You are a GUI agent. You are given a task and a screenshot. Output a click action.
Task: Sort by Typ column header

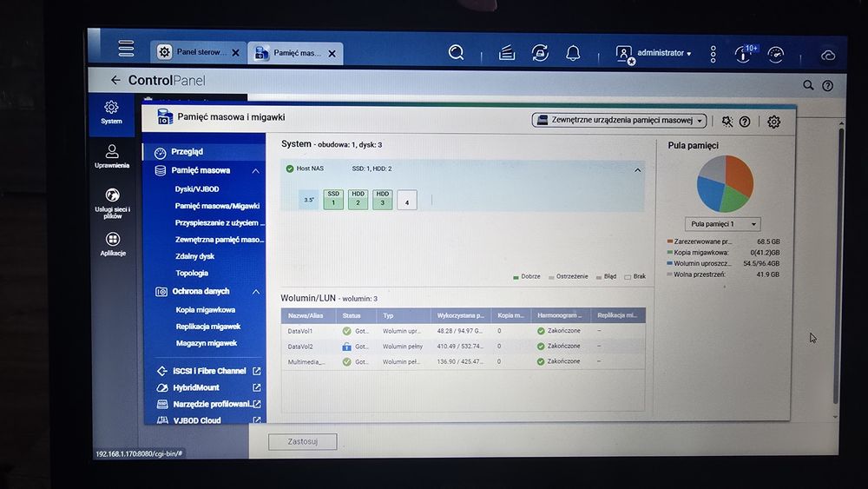[x=404, y=315]
